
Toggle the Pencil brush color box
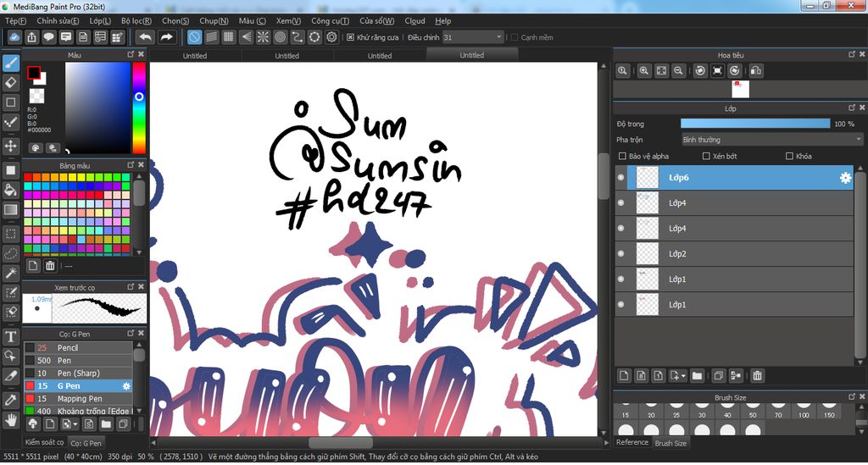pyautogui.click(x=30, y=348)
